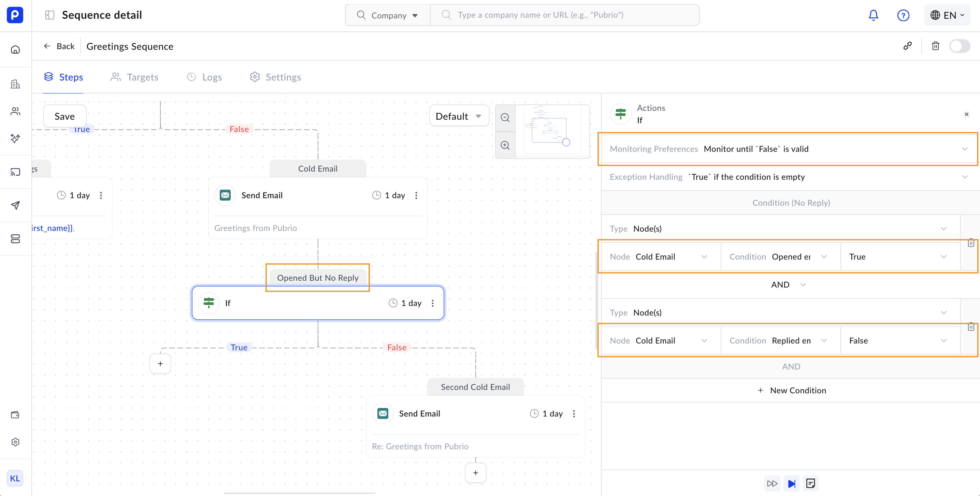The height and width of the screenshot is (496, 980).
Task: Open three-dot menu on If node
Action: pos(433,303)
